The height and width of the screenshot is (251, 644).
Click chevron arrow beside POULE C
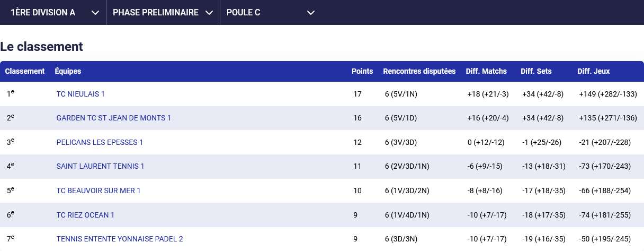tap(311, 13)
